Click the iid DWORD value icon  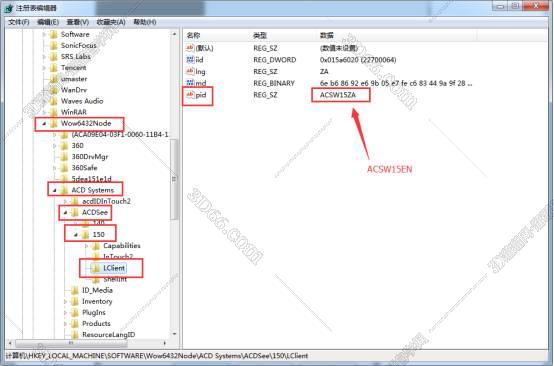(190, 60)
